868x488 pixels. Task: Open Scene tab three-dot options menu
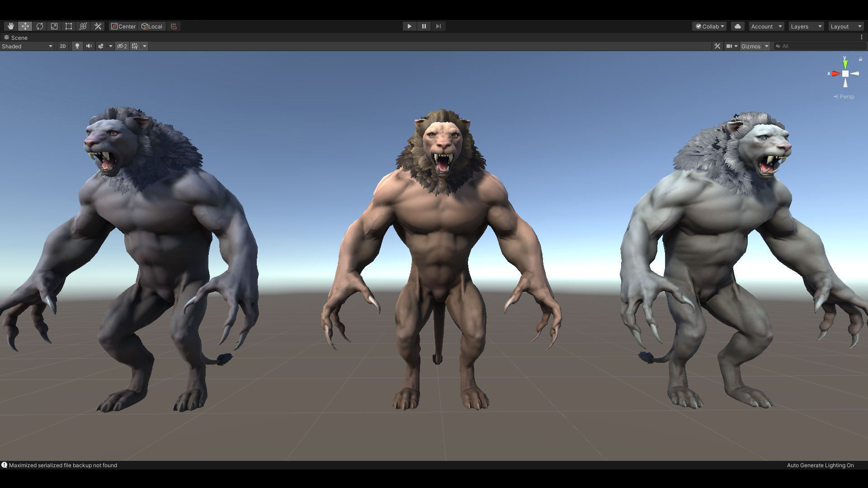(x=862, y=38)
